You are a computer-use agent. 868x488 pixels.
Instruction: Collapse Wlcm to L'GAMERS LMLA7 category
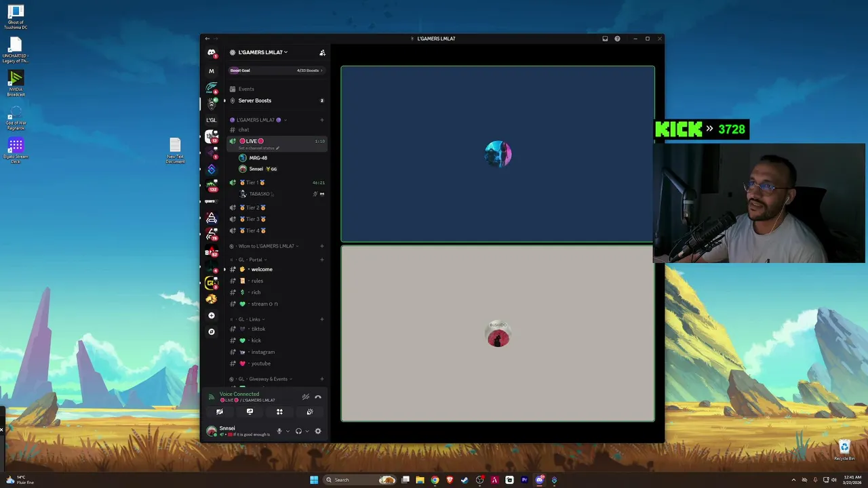pyautogui.click(x=264, y=246)
